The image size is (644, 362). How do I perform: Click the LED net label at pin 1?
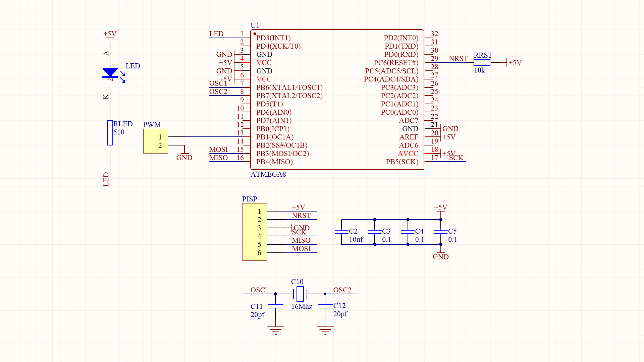(x=217, y=34)
